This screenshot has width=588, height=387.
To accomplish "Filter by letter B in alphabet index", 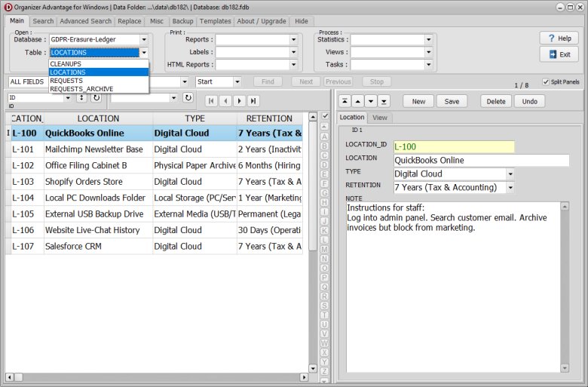I will [x=324, y=146].
